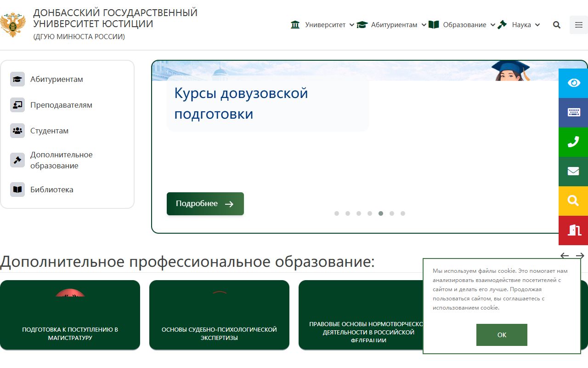The width and height of the screenshot is (588, 368).
Task: Open Абитуриентам in left sidebar
Action: (57, 79)
